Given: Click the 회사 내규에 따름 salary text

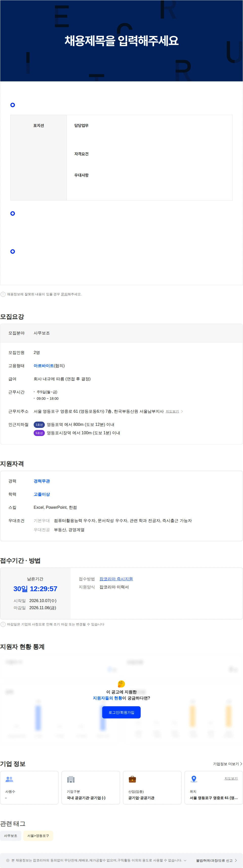Looking at the screenshot, I should click(x=62, y=379).
